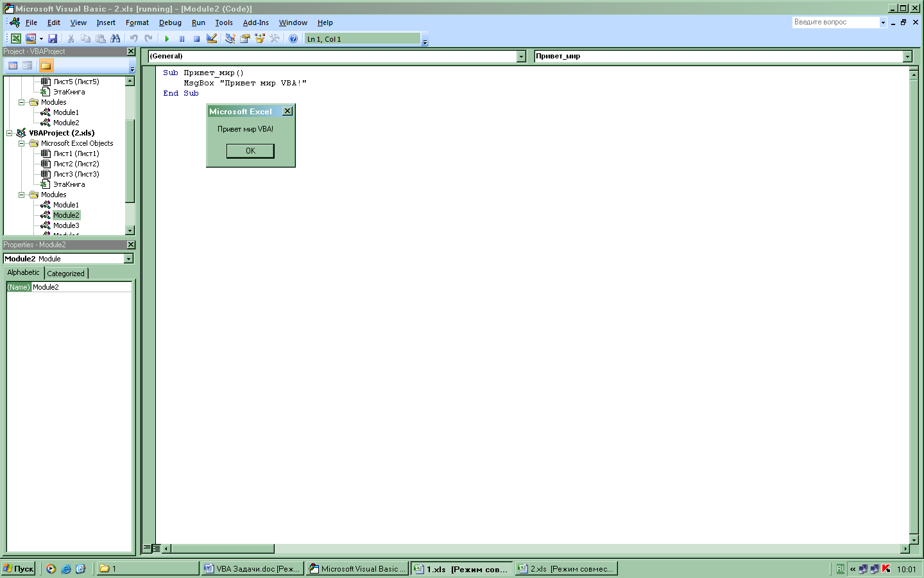The width and height of the screenshot is (924, 578).
Task: Open View menu
Action: 78,22
